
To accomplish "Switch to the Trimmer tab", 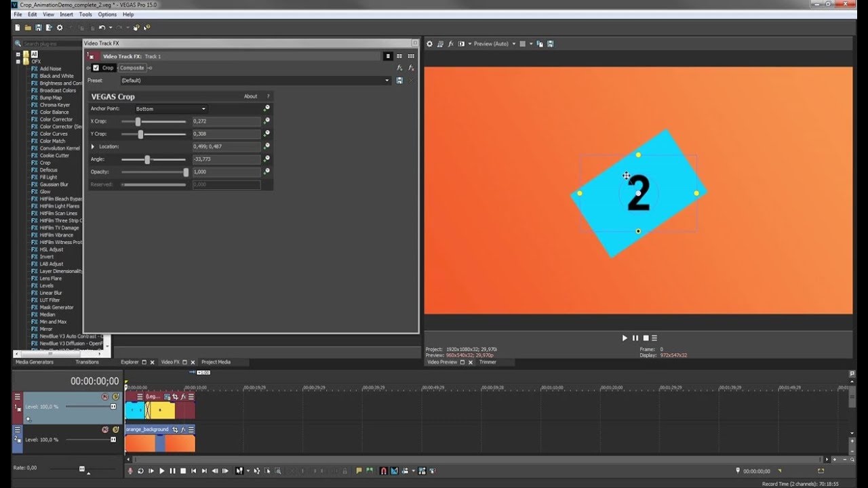I will click(488, 362).
